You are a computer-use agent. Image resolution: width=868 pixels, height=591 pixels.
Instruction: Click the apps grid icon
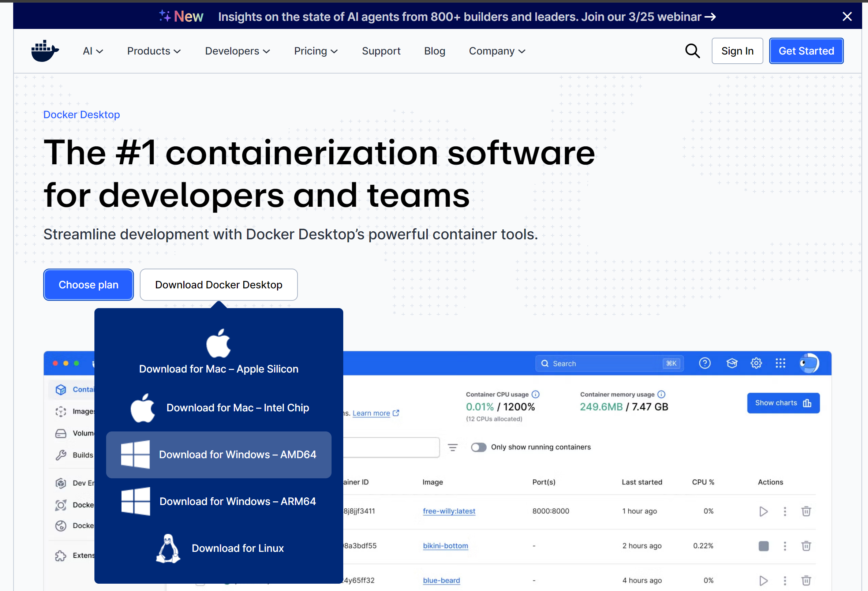point(780,363)
